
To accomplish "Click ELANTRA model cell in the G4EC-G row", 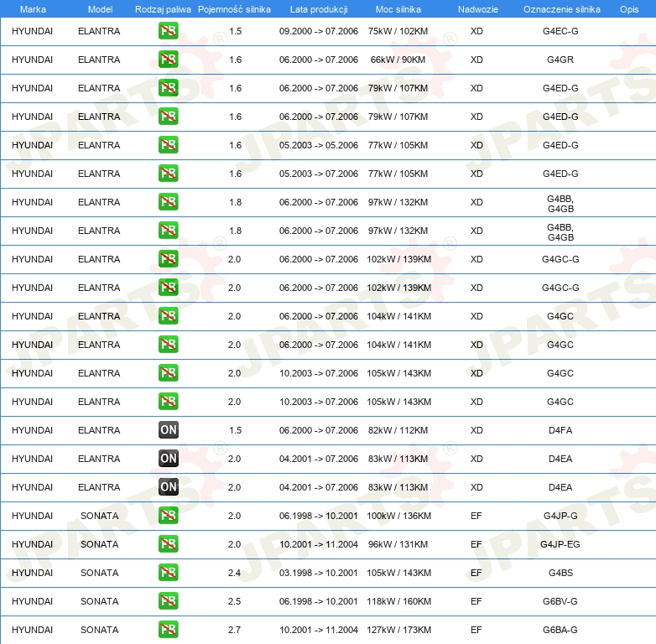I will point(99,31).
